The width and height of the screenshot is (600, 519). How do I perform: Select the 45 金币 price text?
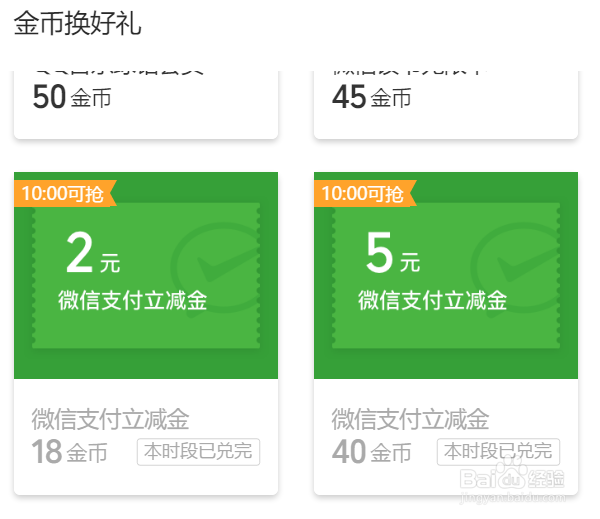372,97
